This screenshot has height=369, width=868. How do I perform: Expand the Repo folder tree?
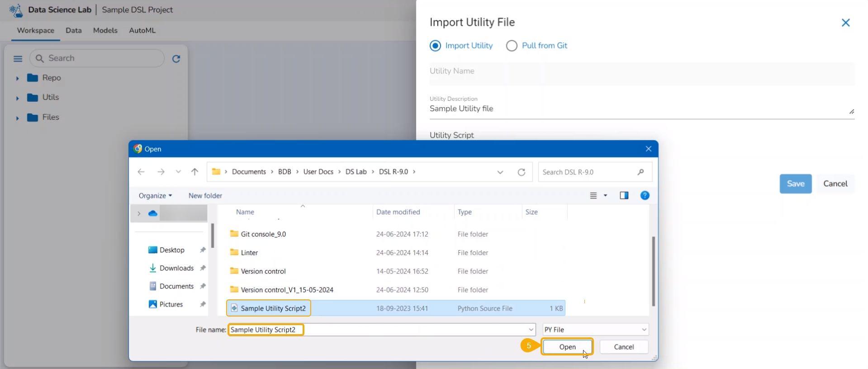tap(18, 78)
